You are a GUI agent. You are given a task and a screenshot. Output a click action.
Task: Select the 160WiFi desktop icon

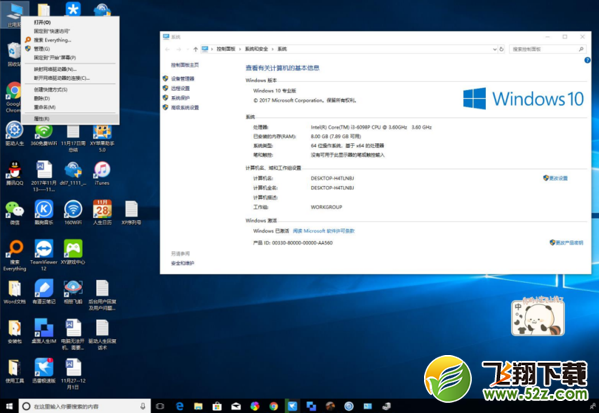click(x=73, y=212)
